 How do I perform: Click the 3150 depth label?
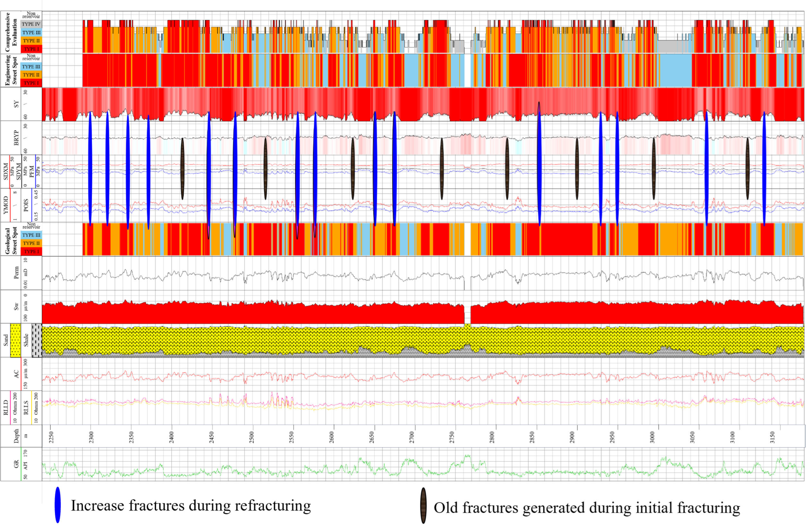click(x=772, y=437)
